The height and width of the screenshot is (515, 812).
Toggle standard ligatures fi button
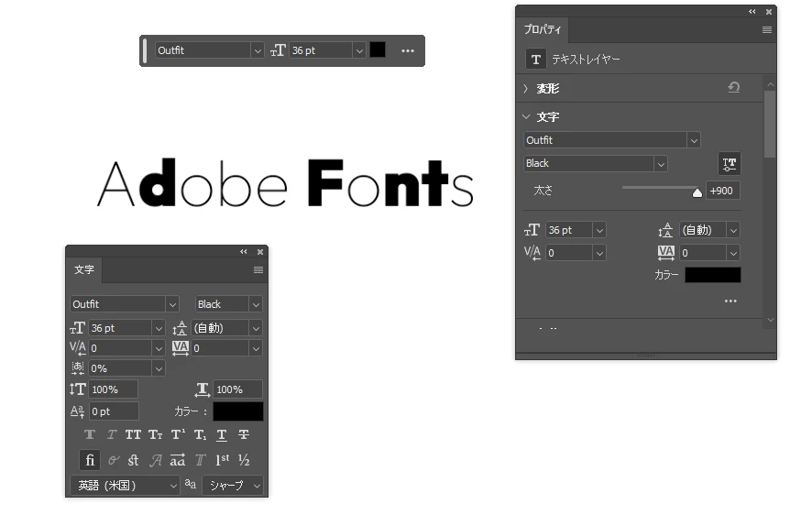(x=90, y=460)
